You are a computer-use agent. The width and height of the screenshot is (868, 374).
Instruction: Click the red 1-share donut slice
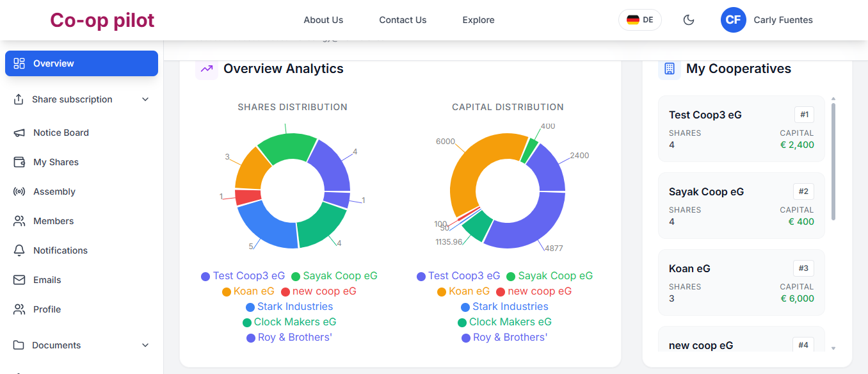point(247,197)
